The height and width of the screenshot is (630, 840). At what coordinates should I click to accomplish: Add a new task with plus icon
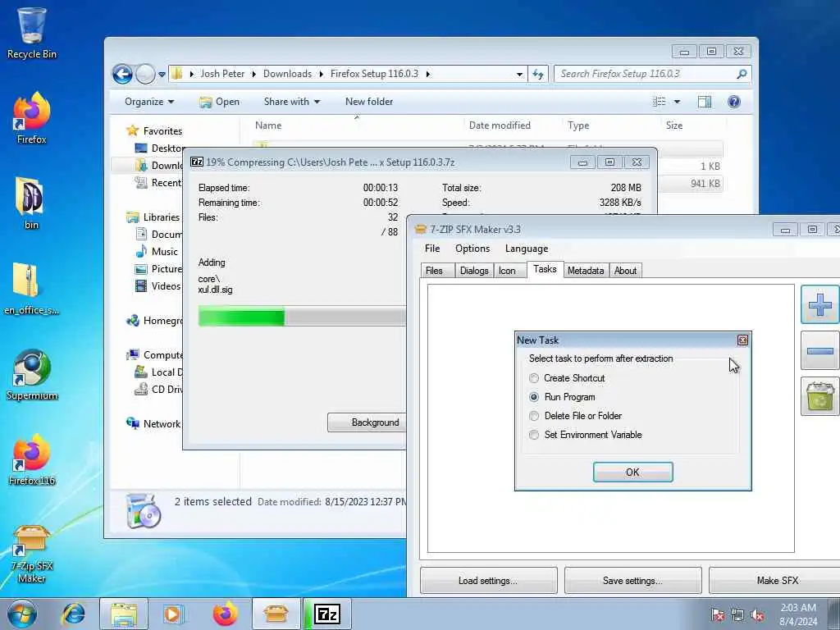click(x=819, y=305)
